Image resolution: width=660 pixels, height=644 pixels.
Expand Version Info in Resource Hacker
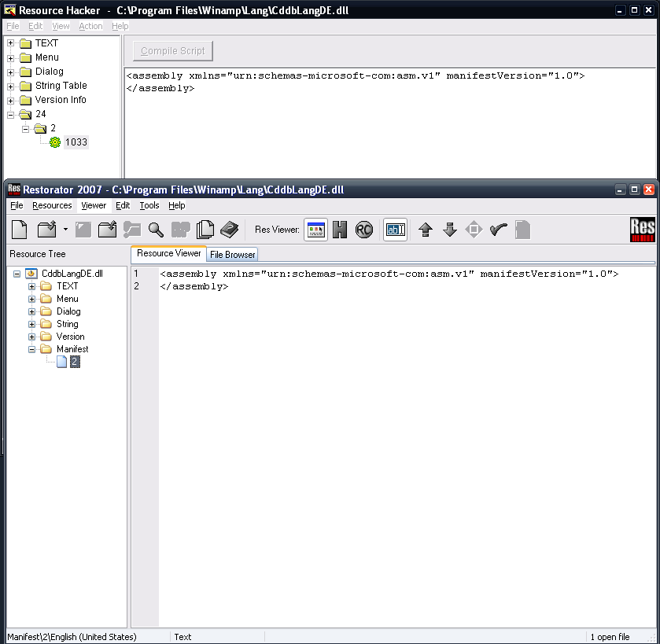[10, 101]
